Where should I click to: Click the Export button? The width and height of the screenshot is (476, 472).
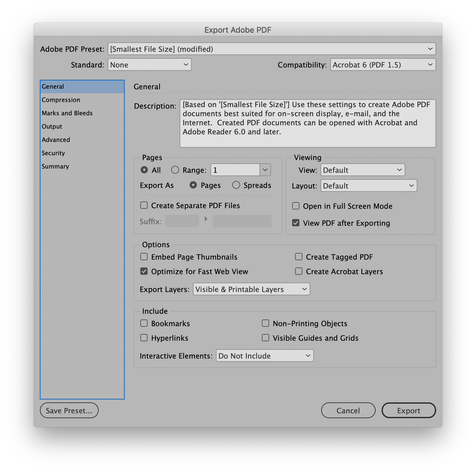click(409, 411)
